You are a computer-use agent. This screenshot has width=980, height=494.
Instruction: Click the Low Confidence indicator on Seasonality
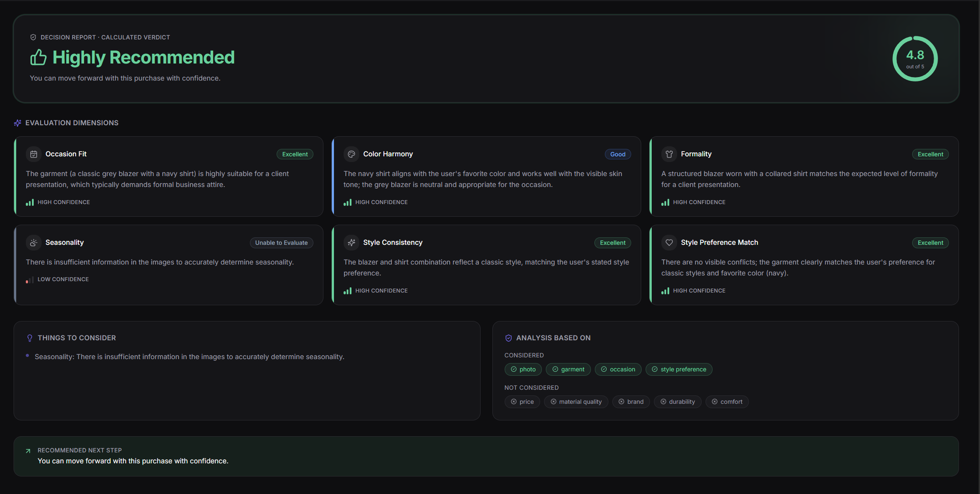(57, 279)
